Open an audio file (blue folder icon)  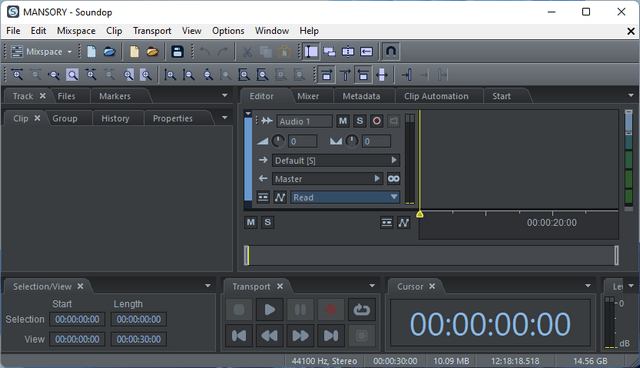tap(109, 52)
